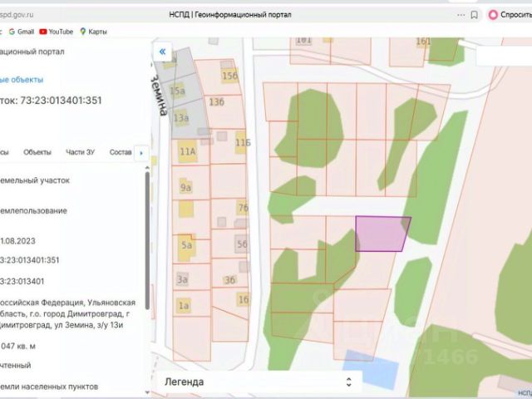Click the 'ые объекты' blue link
The height and width of the screenshot is (399, 532).
tap(22, 80)
